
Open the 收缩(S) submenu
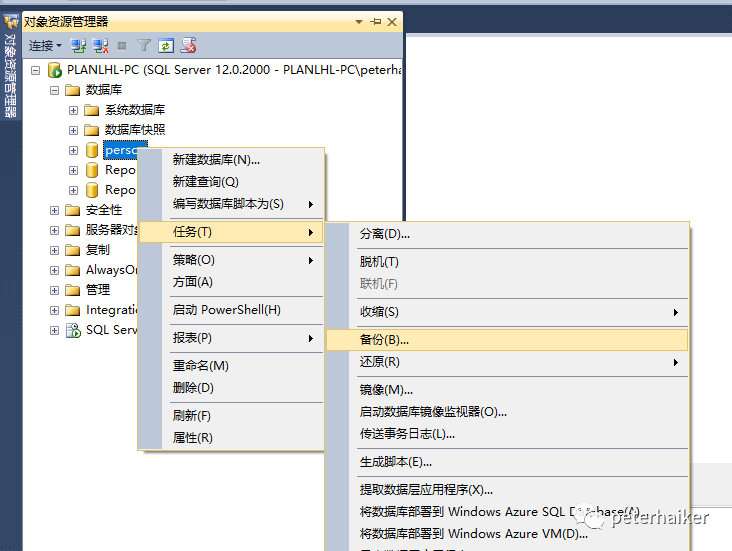507,312
